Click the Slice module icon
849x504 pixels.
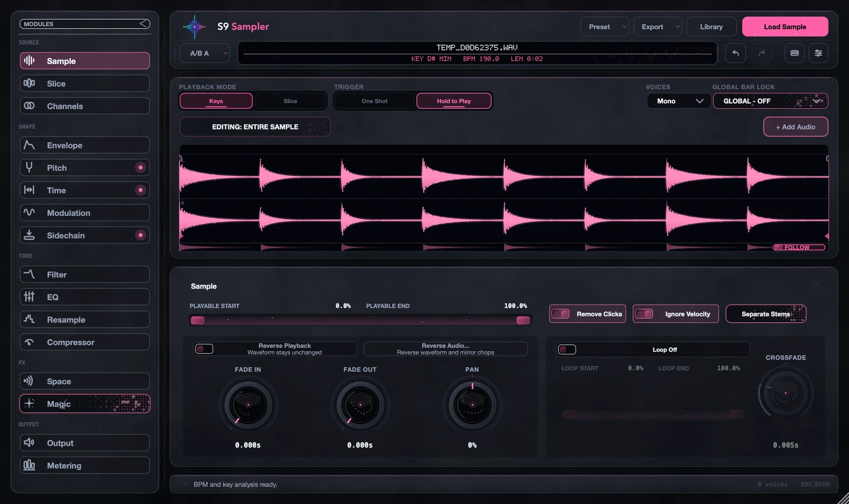(29, 83)
